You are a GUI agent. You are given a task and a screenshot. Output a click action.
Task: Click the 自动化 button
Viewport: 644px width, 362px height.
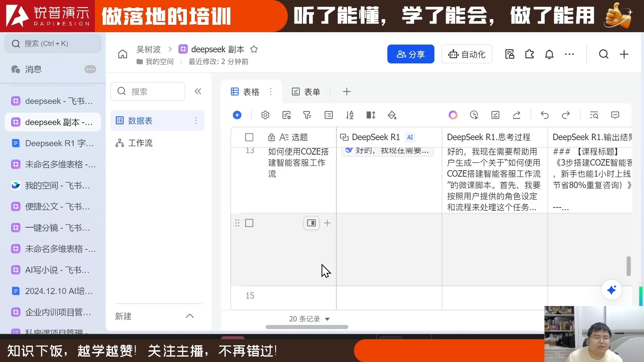click(467, 54)
